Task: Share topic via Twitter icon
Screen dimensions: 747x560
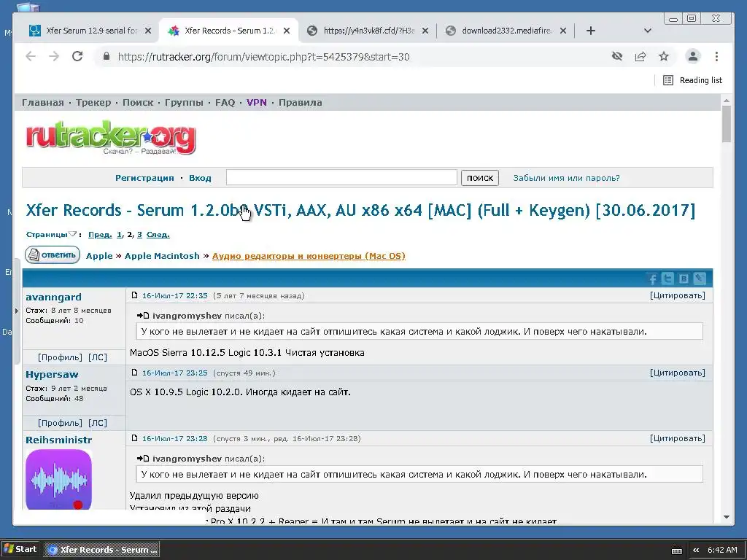Action: (x=668, y=279)
